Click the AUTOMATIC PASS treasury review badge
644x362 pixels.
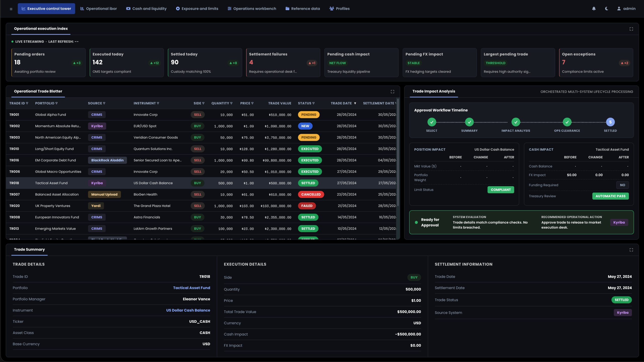(610, 196)
